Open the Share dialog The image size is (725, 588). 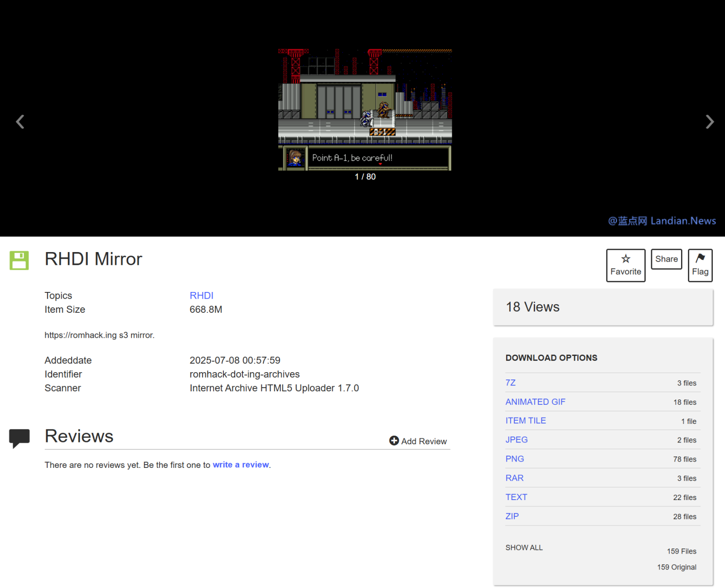coord(666,259)
